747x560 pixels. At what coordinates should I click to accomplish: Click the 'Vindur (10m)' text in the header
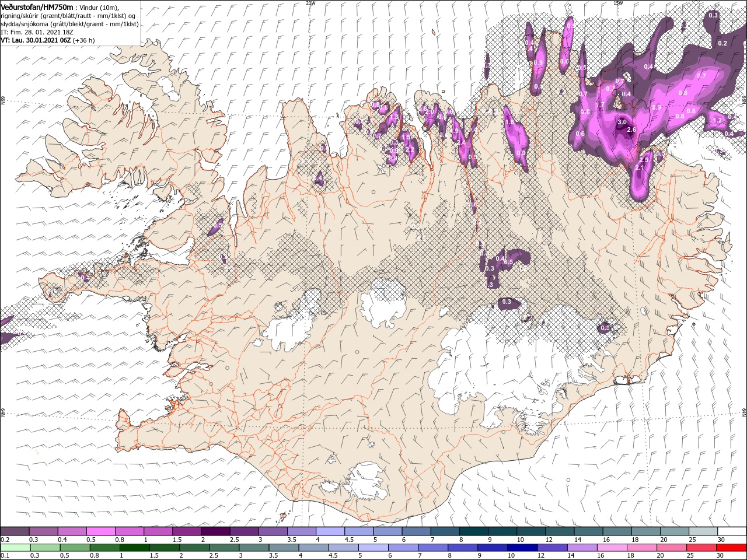click(99, 7)
